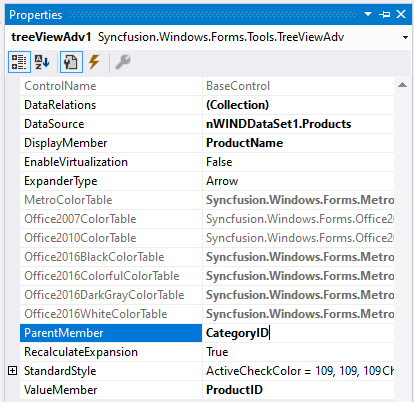This screenshot has width=414, height=402.
Task: Click the Office2016WhiteColorTable value cell
Action: pos(298,314)
